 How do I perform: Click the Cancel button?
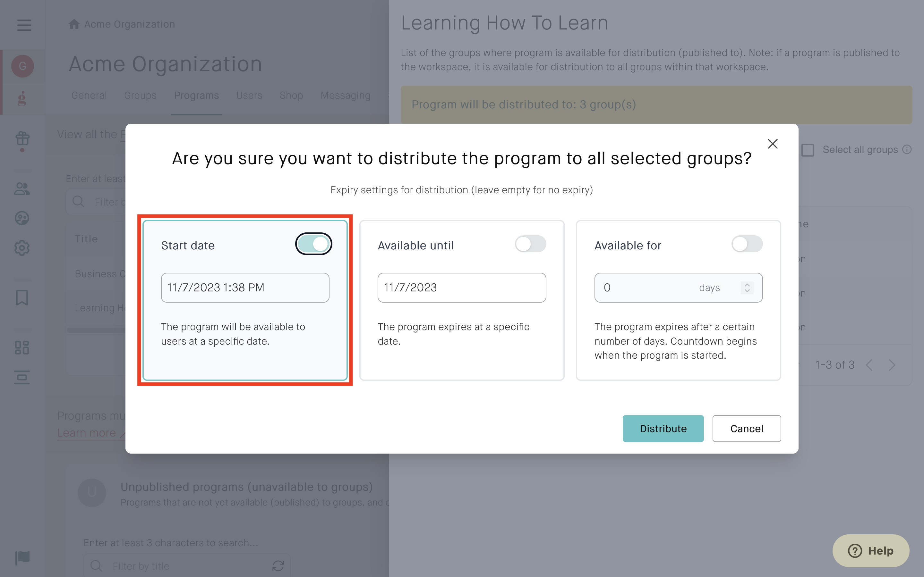(x=747, y=429)
